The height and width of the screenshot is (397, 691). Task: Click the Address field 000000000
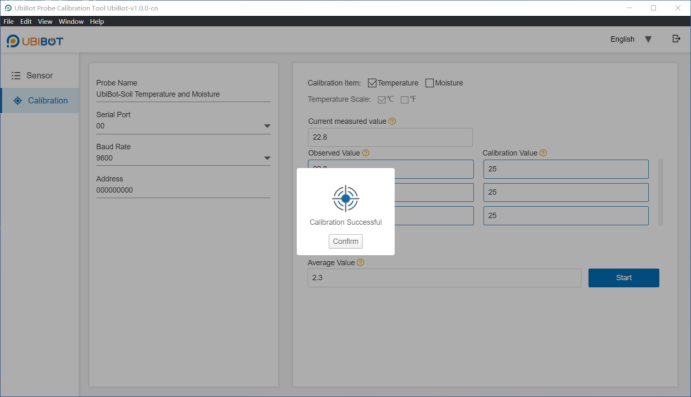tap(183, 190)
